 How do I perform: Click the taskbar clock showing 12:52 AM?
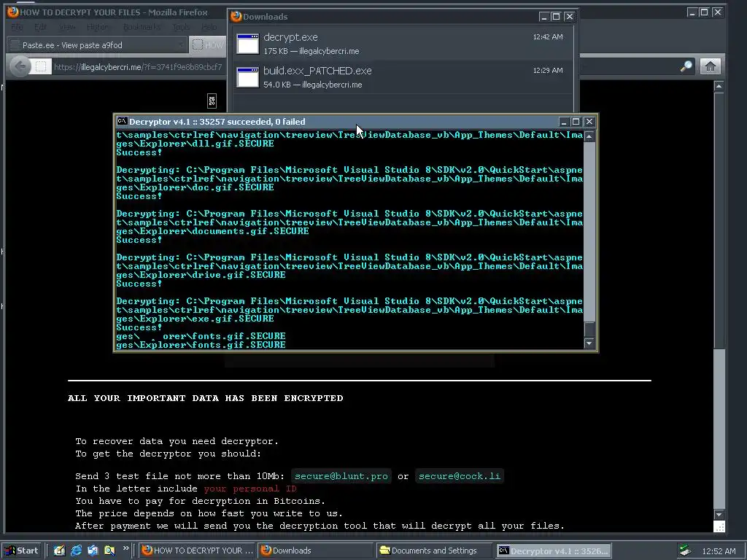coord(719,551)
